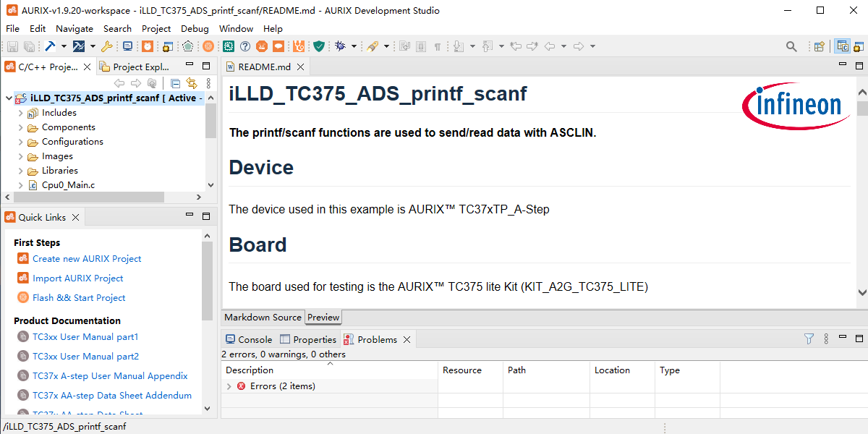Sort by Description column header
The image size is (868, 434).
330,370
